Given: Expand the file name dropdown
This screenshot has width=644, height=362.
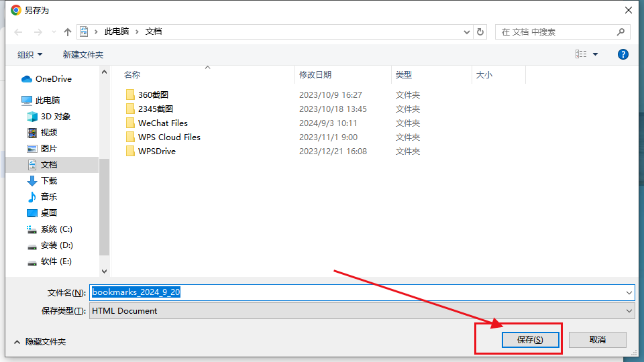Looking at the screenshot, I should tap(629, 293).
